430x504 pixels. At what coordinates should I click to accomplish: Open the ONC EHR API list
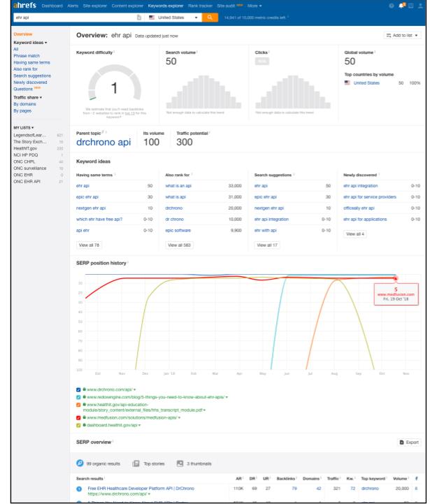pyautogui.click(x=27, y=182)
